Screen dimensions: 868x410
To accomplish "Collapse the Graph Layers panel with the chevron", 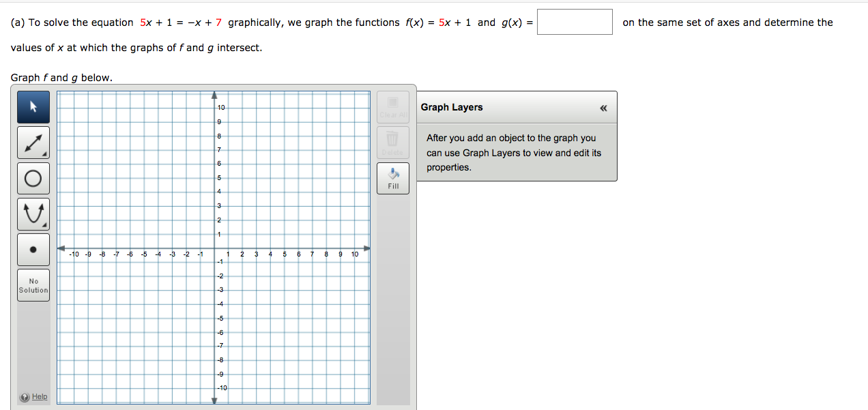I will [x=603, y=107].
